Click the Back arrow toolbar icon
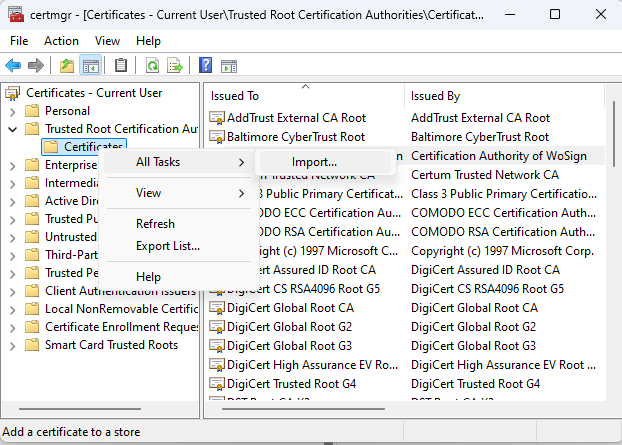Screen dimensions: 622x445 [x=13, y=66]
